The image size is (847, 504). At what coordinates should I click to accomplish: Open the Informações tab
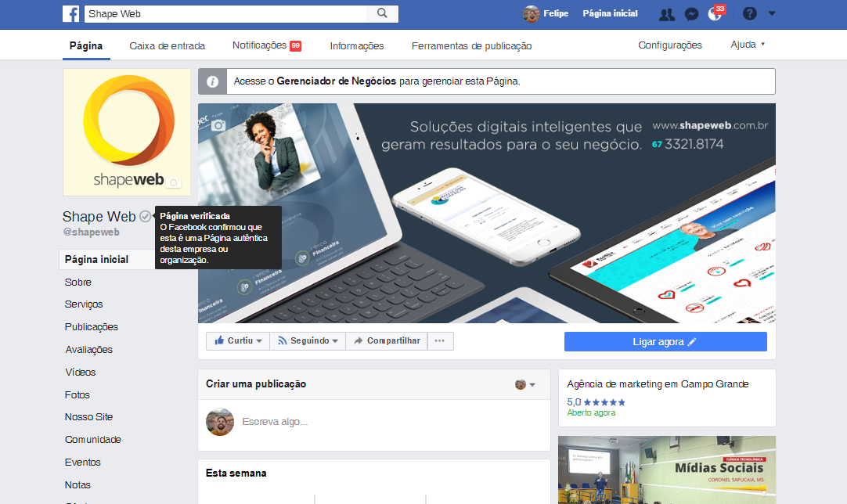[x=356, y=46]
